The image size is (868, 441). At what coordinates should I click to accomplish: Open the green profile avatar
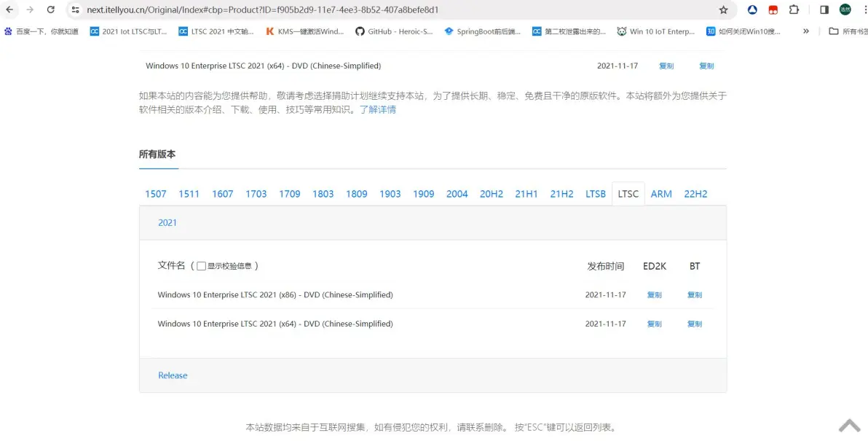(845, 9)
